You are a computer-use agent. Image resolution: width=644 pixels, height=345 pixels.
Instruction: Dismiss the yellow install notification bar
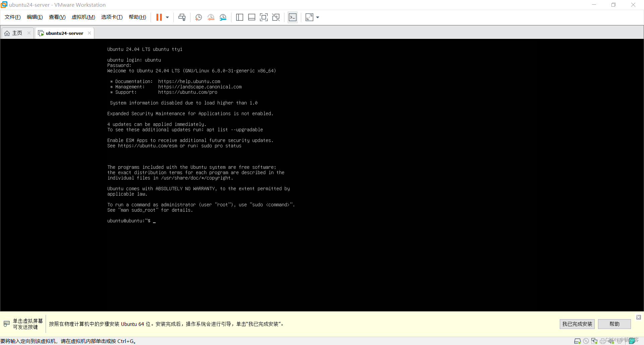click(x=639, y=317)
